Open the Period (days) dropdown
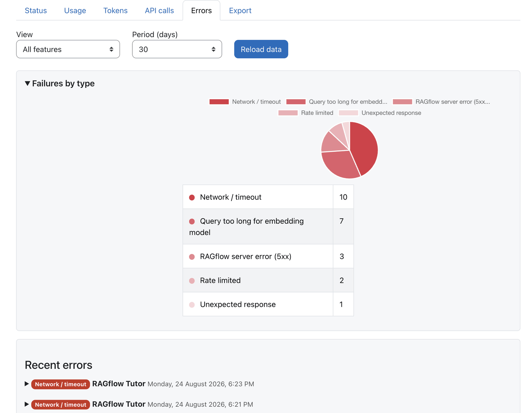The image size is (532, 413). [177, 49]
